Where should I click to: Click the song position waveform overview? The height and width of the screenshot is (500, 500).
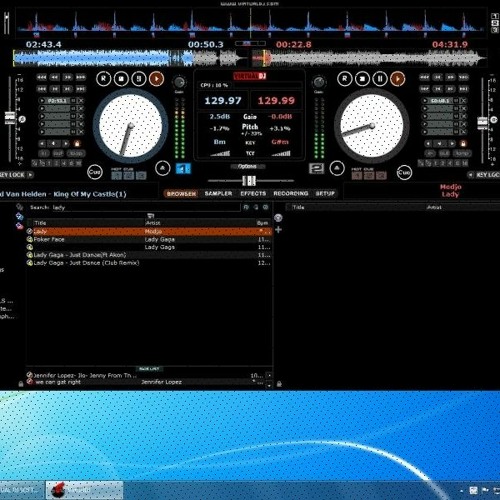(250, 58)
